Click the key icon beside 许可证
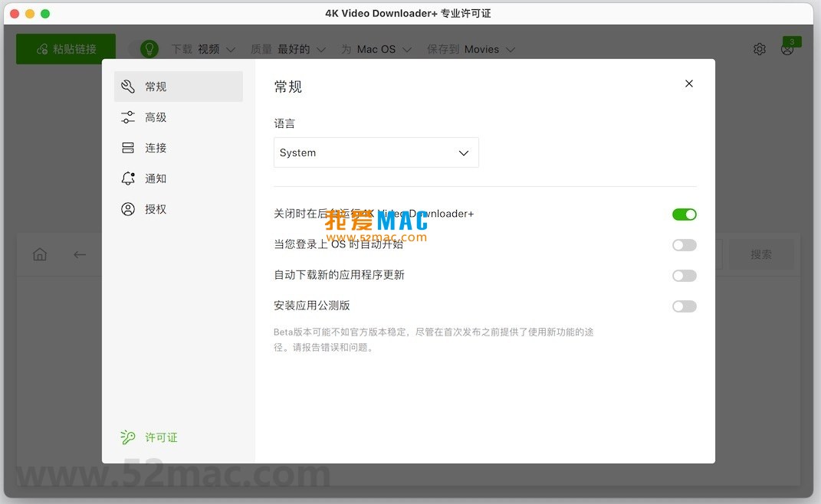The height and width of the screenshot is (504, 821). [x=128, y=437]
